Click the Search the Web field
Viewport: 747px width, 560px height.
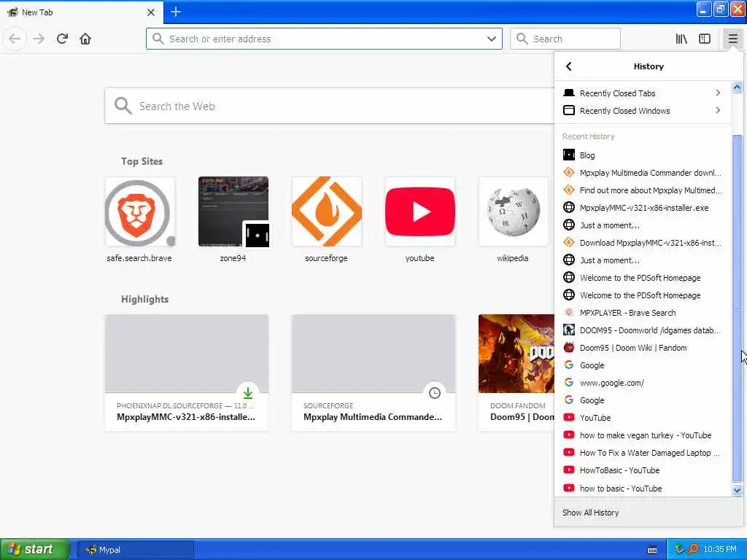(329, 106)
